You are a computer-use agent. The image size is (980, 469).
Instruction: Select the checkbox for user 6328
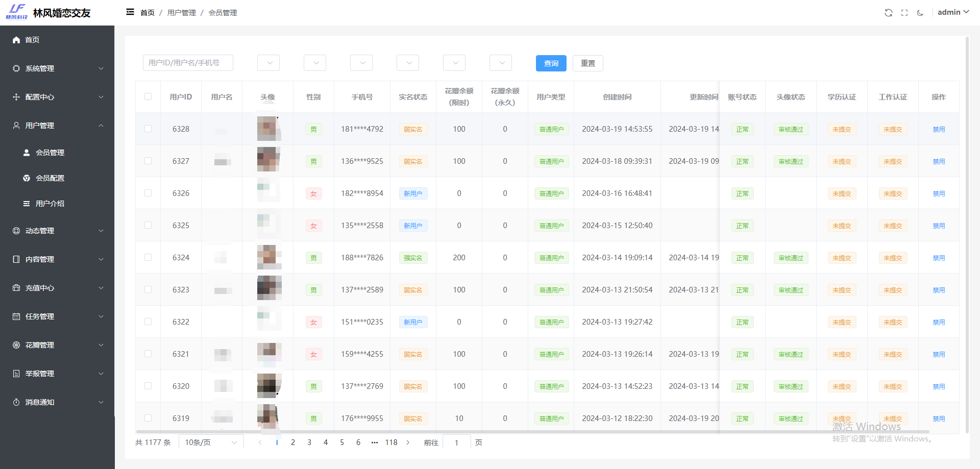[148, 129]
